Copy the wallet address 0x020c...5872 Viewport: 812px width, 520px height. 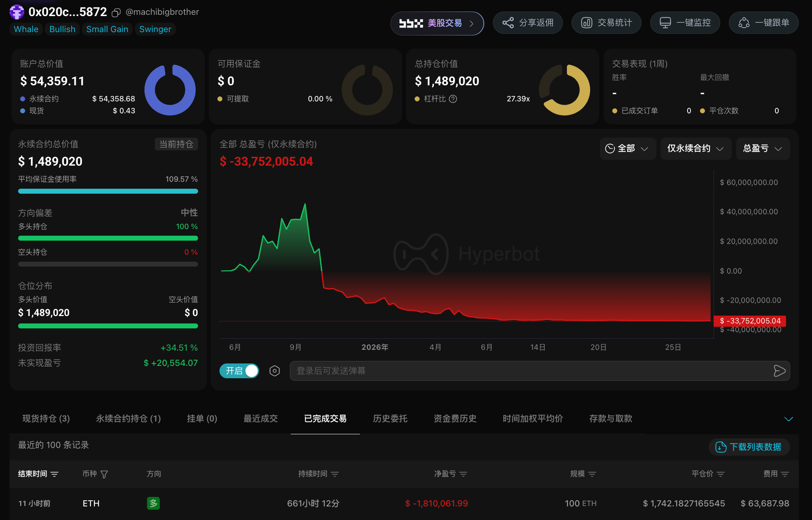click(116, 13)
